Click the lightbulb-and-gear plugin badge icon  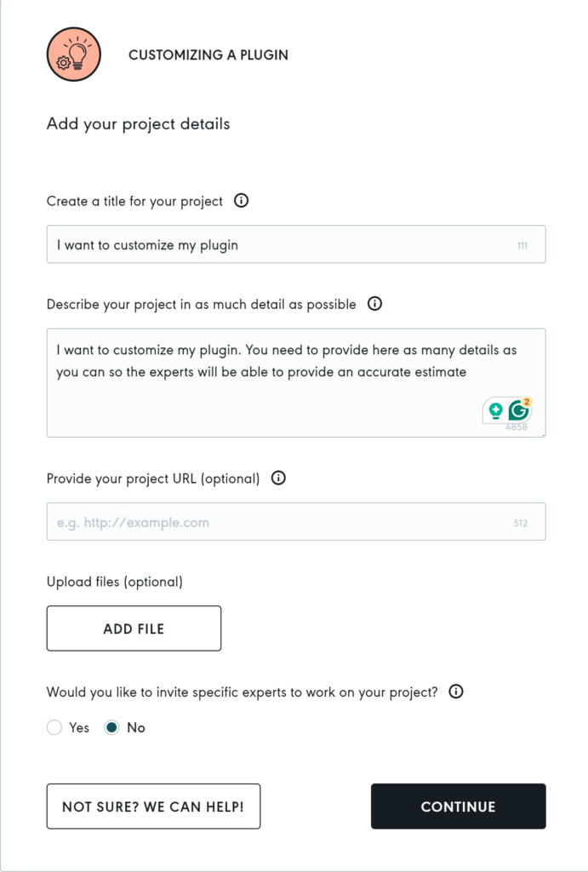[73, 54]
